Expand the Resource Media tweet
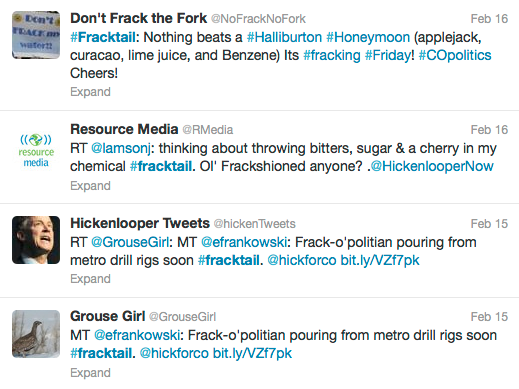This screenshot has height=389, width=519. [90, 186]
